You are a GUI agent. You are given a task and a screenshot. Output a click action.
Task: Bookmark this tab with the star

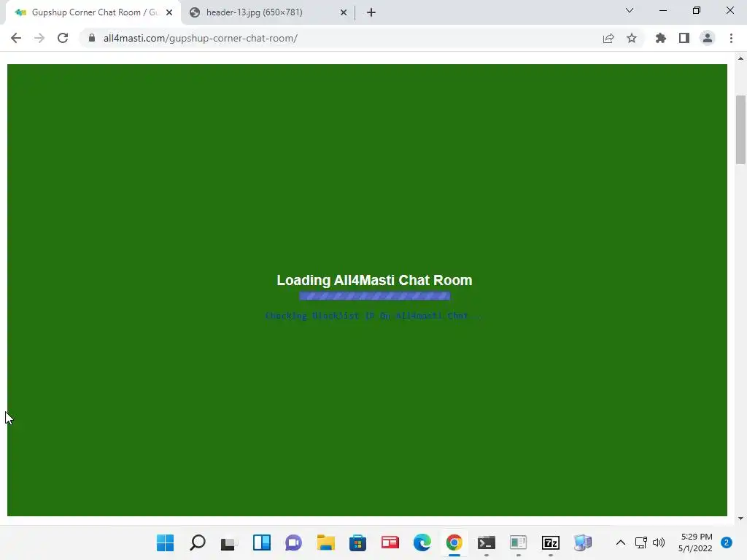coord(632,38)
